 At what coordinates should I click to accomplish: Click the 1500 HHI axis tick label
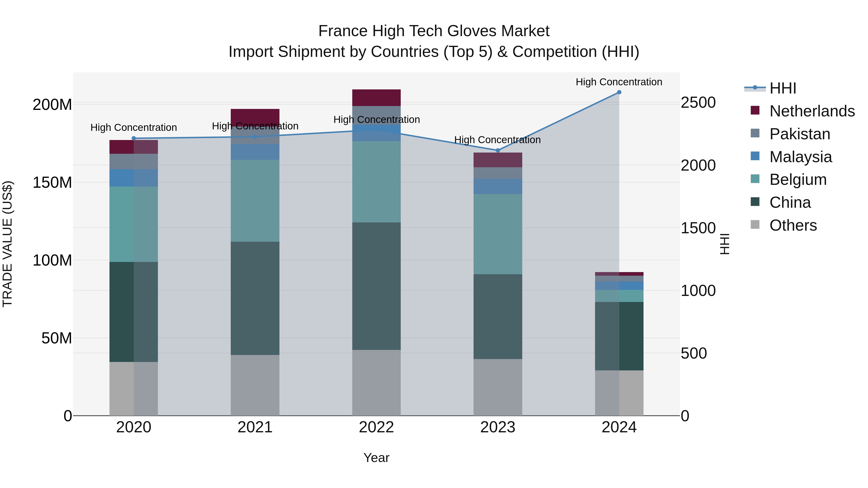pyautogui.click(x=698, y=228)
